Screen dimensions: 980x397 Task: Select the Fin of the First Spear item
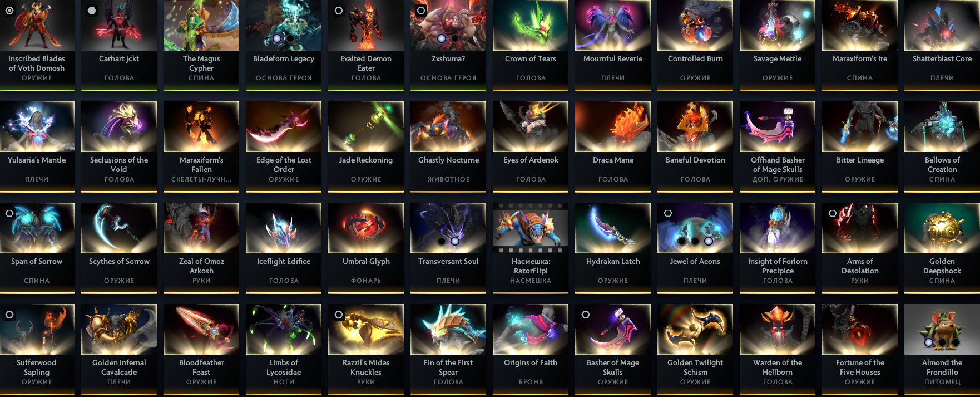[448, 349]
